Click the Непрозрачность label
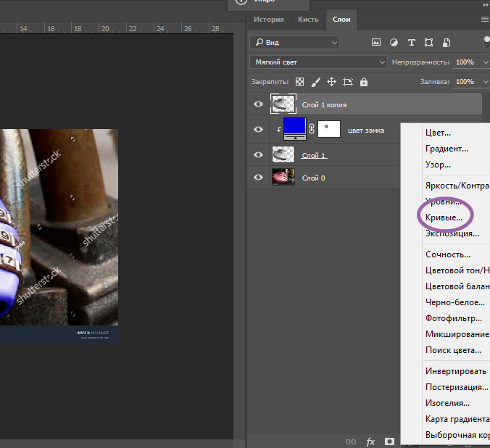The width and height of the screenshot is (490, 448). pyautogui.click(x=420, y=62)
